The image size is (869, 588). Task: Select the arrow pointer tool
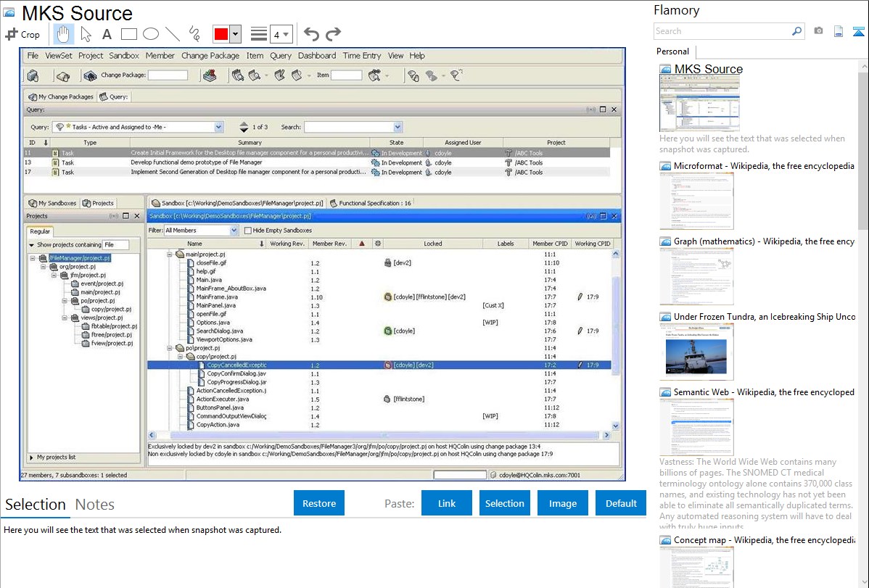pyautogui.click(x=86, y=34)
